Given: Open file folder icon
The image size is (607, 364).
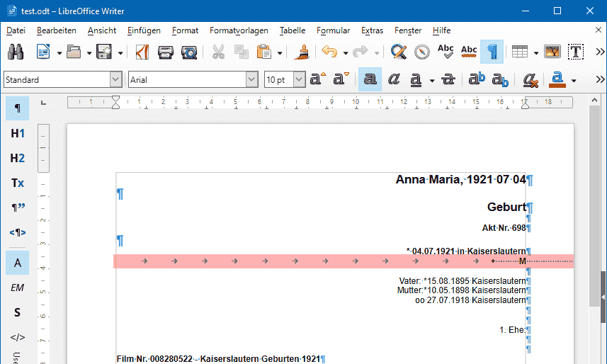Looking at the screenshot, I should tap(74, 52).
